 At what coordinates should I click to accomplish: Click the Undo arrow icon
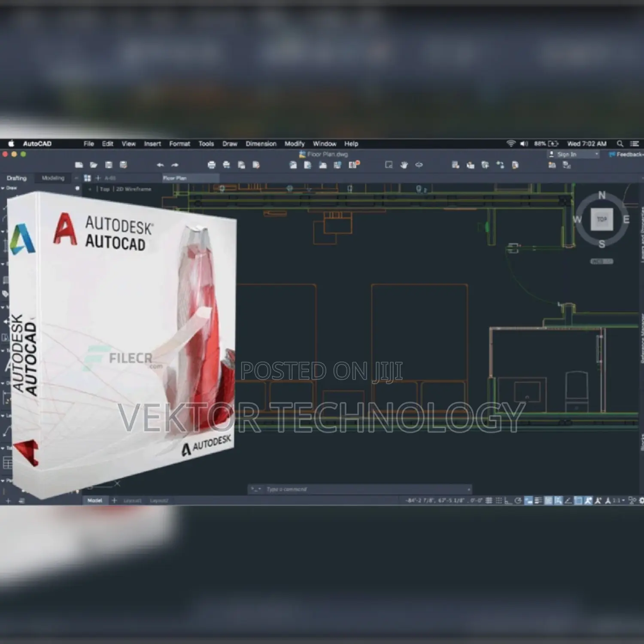(x=160, y=165)
